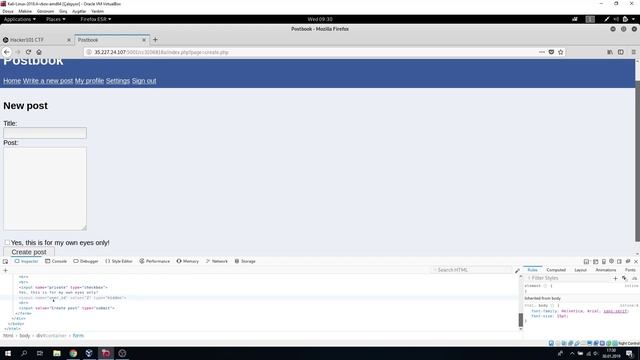Reload the Postbook page
Image resolution: width=640 pixels, height=360 pixels.
pos(28,52)
